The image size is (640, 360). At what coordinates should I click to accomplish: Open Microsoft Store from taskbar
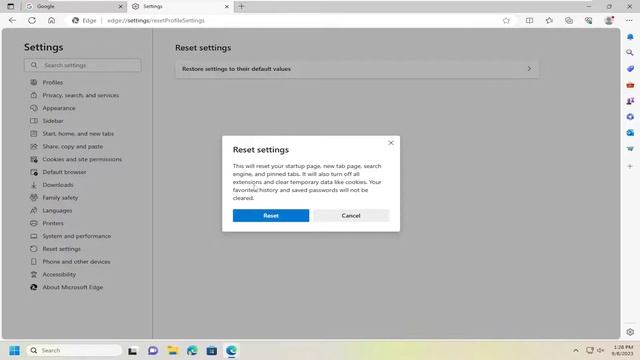[212, 351]
